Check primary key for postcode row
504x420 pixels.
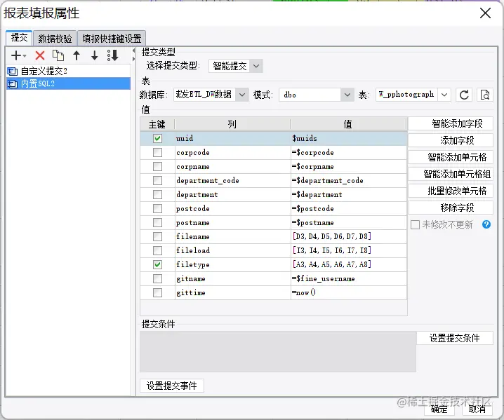click(x=157, y=209)
